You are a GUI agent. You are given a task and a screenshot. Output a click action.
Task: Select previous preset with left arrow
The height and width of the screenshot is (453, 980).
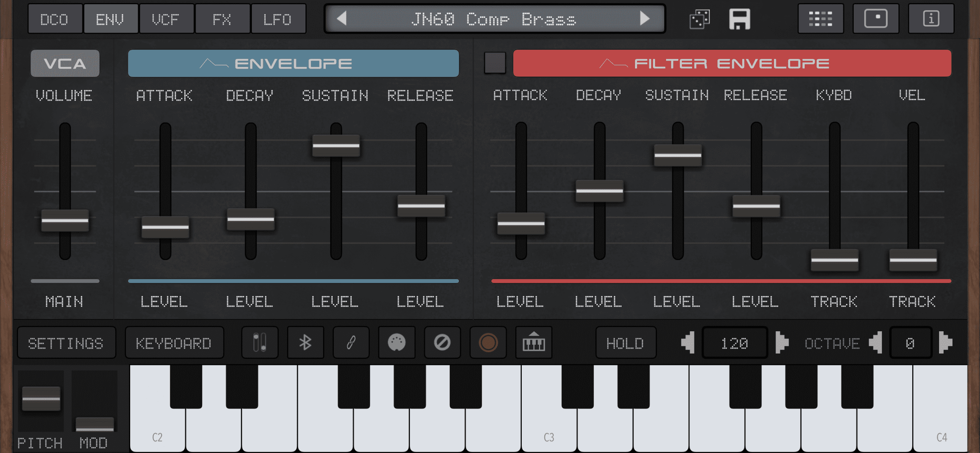click(x=342, y=18)
